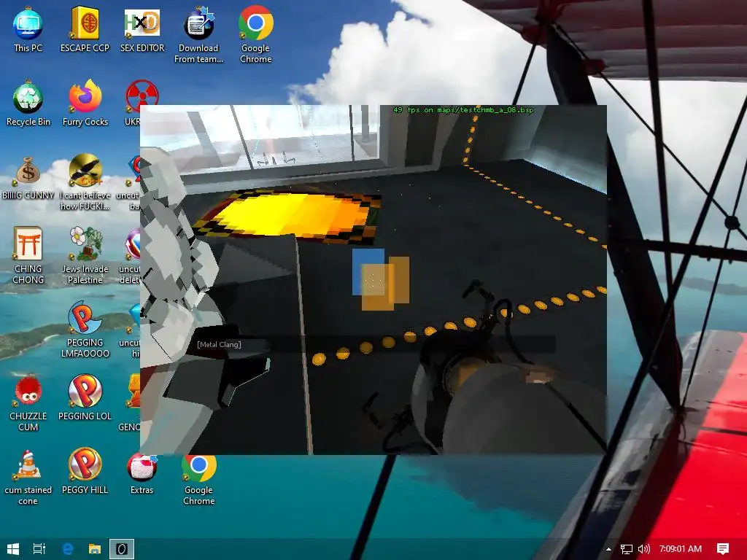747x560 pixels.
Task: Click the [Metal Clang] caption in the game
Action: coord(219,344)
